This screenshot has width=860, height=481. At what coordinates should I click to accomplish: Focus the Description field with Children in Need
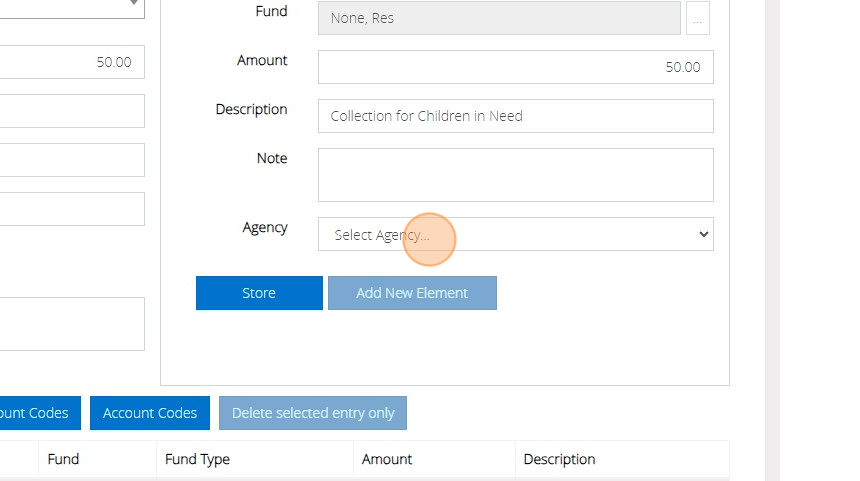tap(515, 116)
